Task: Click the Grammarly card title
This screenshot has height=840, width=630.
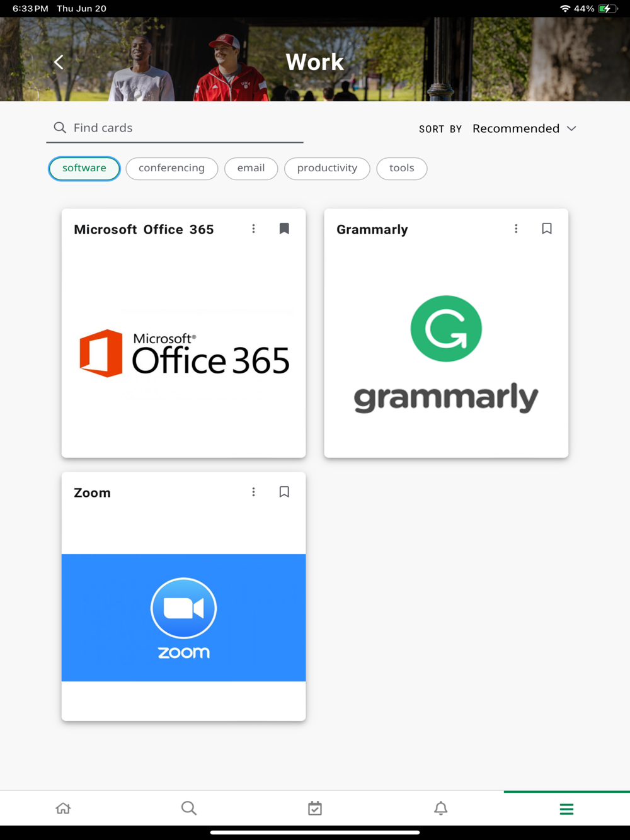Action: coord(372,230)
